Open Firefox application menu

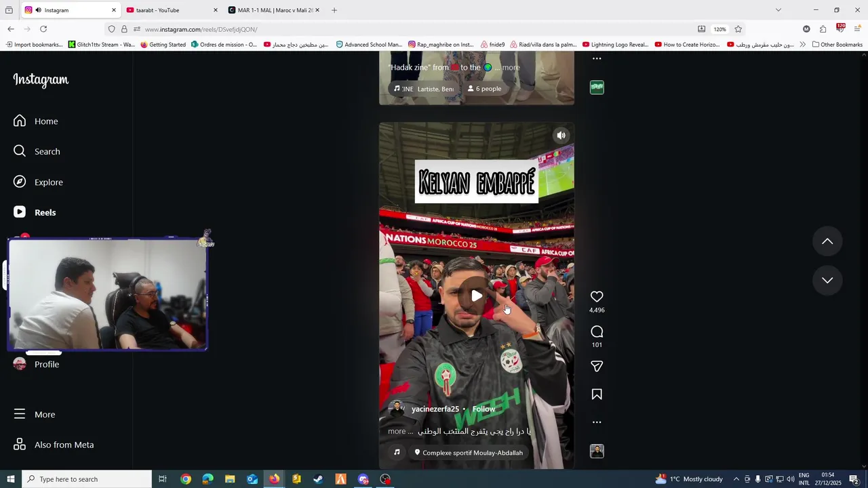[857, 29]
